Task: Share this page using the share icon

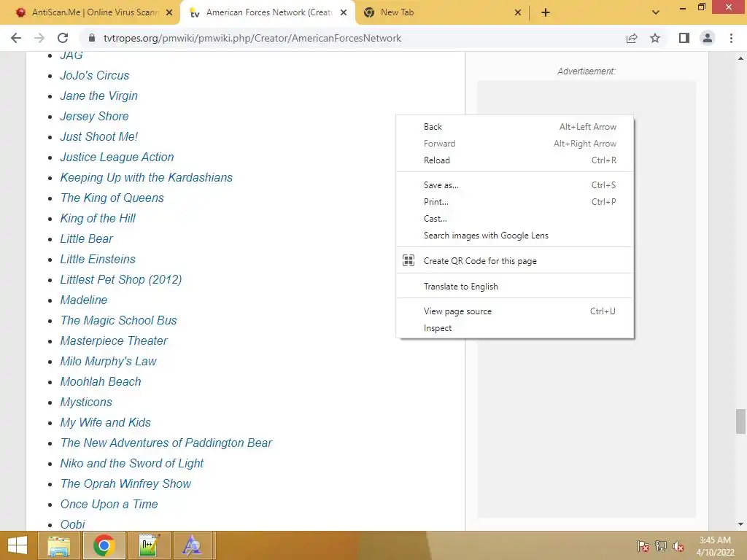Action: point(632,38)
